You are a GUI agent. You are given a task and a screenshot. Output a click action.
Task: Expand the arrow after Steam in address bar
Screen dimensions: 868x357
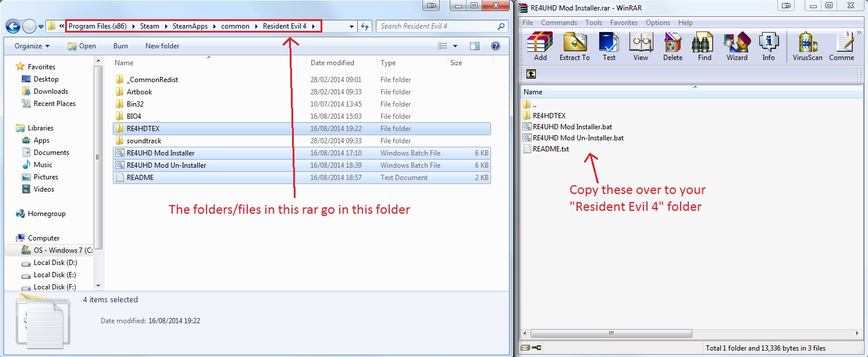pyautogui.click(x=166, y=26)
